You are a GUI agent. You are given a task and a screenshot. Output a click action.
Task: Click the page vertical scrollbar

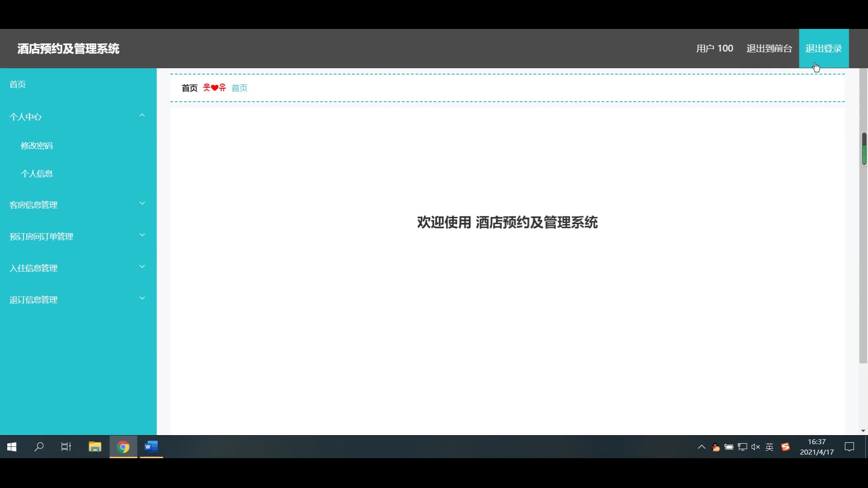863,249
